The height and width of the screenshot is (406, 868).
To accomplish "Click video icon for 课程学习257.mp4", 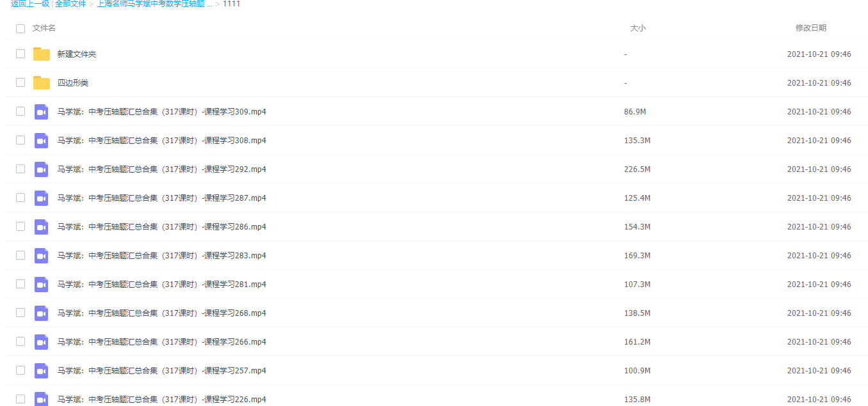I will [x=42, y=371].
